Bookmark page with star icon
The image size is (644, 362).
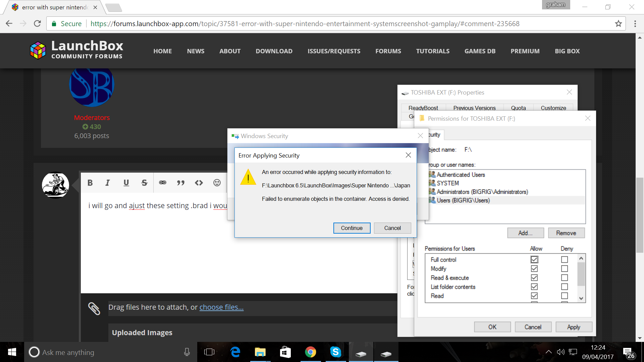[618, 23]
